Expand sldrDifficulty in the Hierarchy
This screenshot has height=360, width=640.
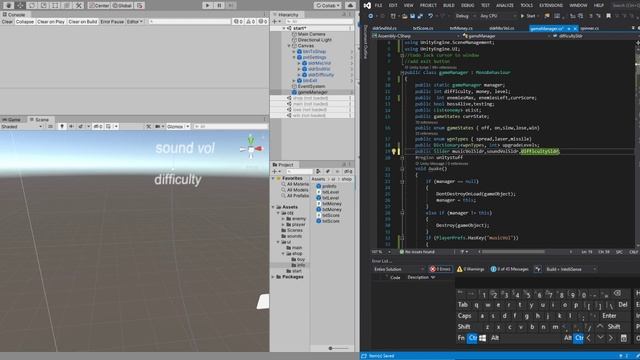point(299,75)
